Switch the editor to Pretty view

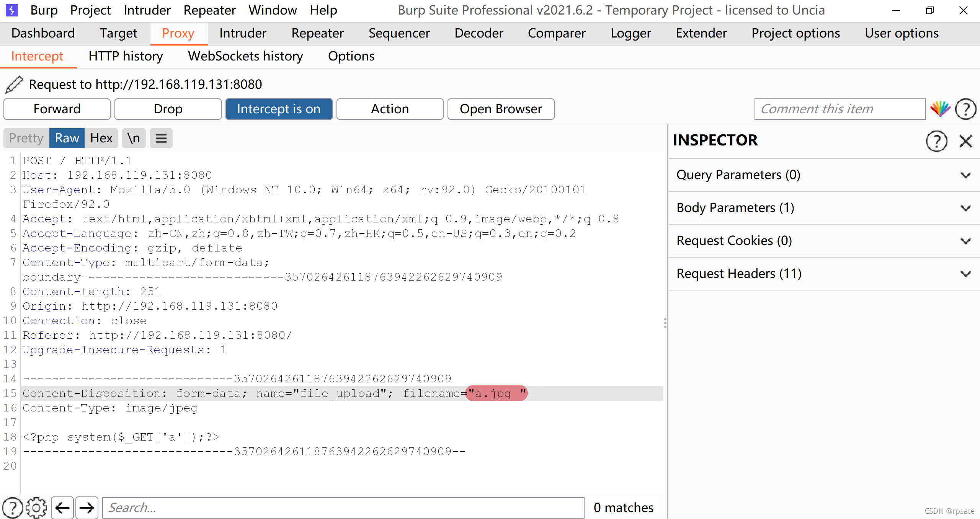click(26, 138)
